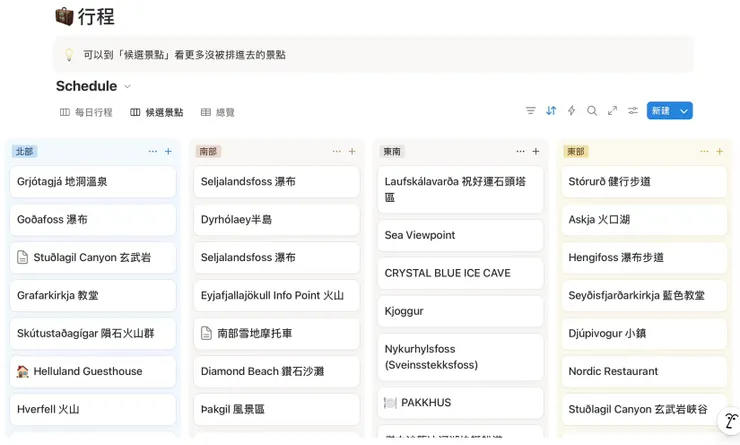The height and width of the screenshot is (445, 740).
Task: Open the view settings sliders icon
Action: (x=633, y=111)
